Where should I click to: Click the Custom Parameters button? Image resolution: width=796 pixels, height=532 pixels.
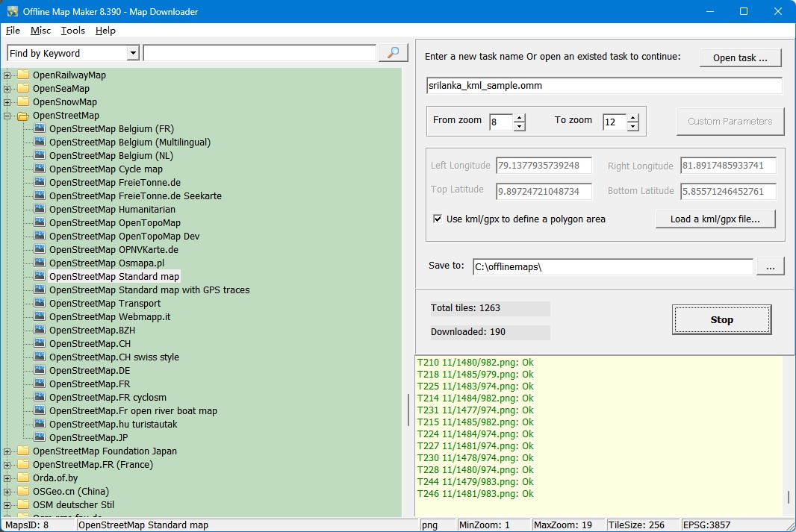coord(730,121)
